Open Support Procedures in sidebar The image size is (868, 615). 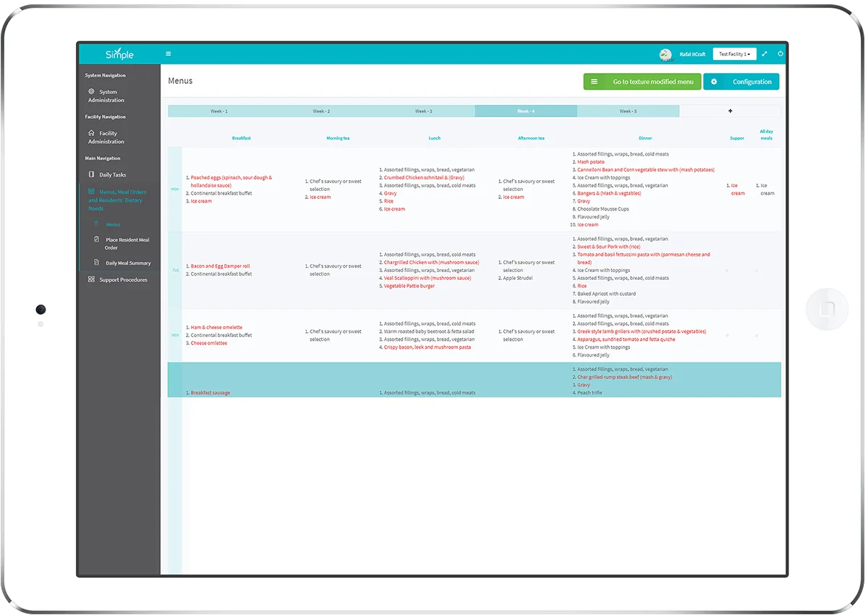tap(122, 280)
